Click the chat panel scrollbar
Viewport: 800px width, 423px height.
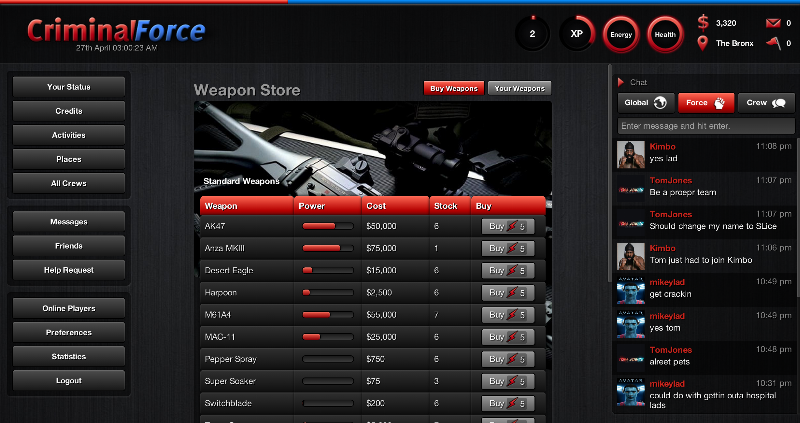click(x=797, y=217)
